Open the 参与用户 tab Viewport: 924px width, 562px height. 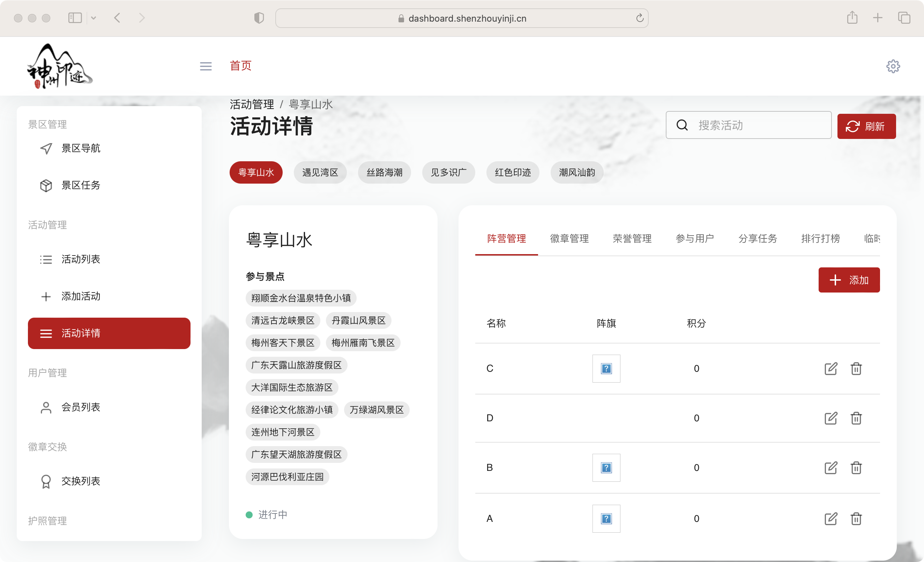tap(694, 239)
